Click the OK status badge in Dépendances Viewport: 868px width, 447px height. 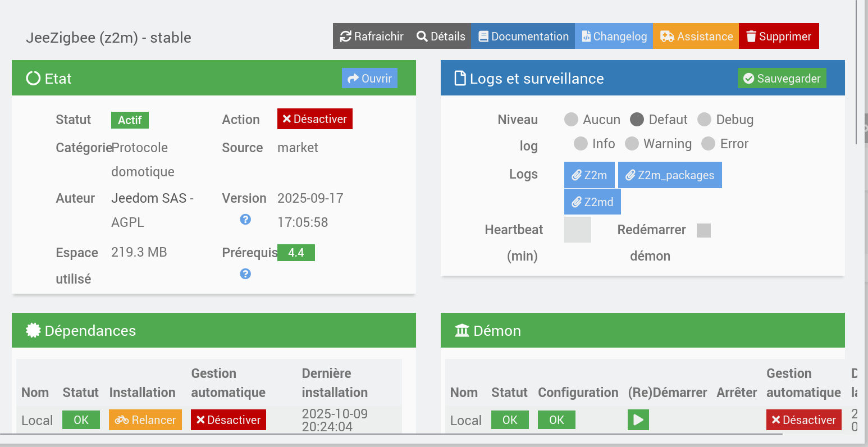click(81, 419)
